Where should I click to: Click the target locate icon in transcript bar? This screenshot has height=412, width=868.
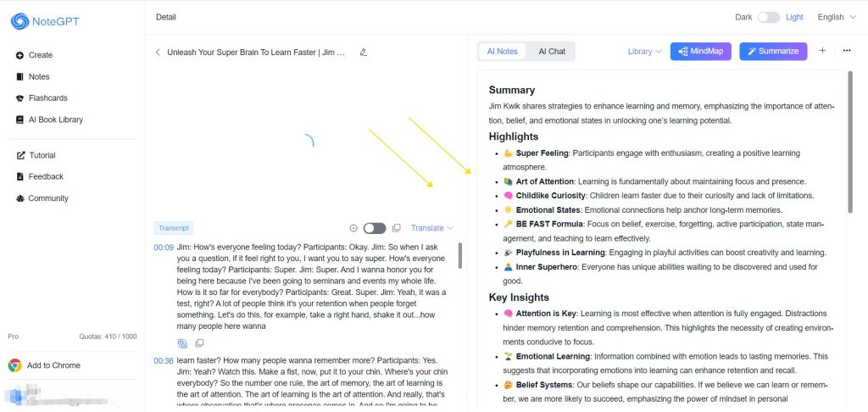(353, 228)
